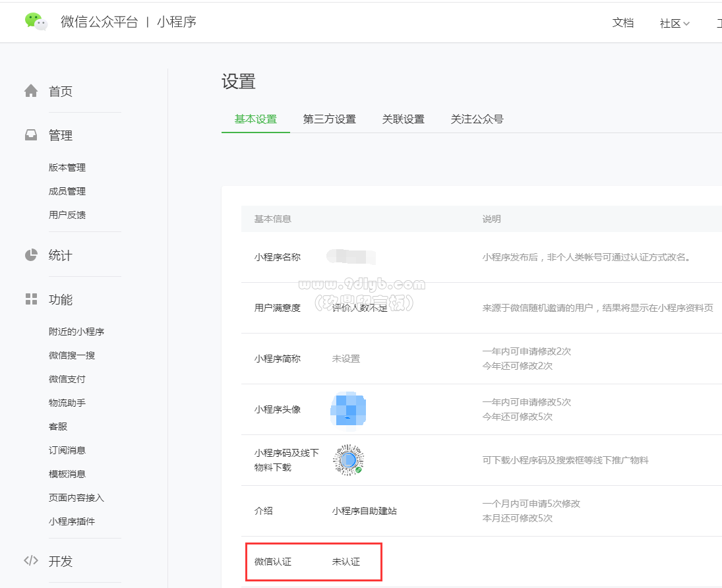Screen dimensions: 722x588
Task: Click the 小程序 header label
Action: [177, 22]
